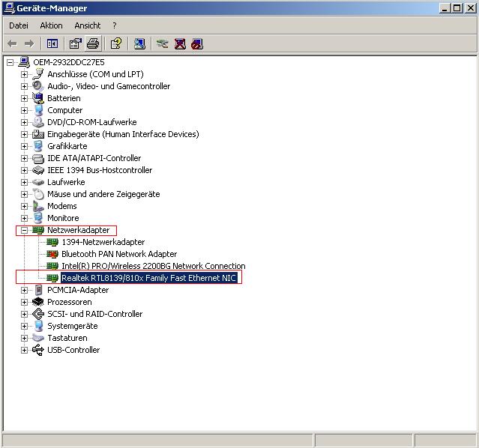The image size is (479, 448).
Task: Click the Uninstall device toolbar icon
Action: click(x=180, y=44)
